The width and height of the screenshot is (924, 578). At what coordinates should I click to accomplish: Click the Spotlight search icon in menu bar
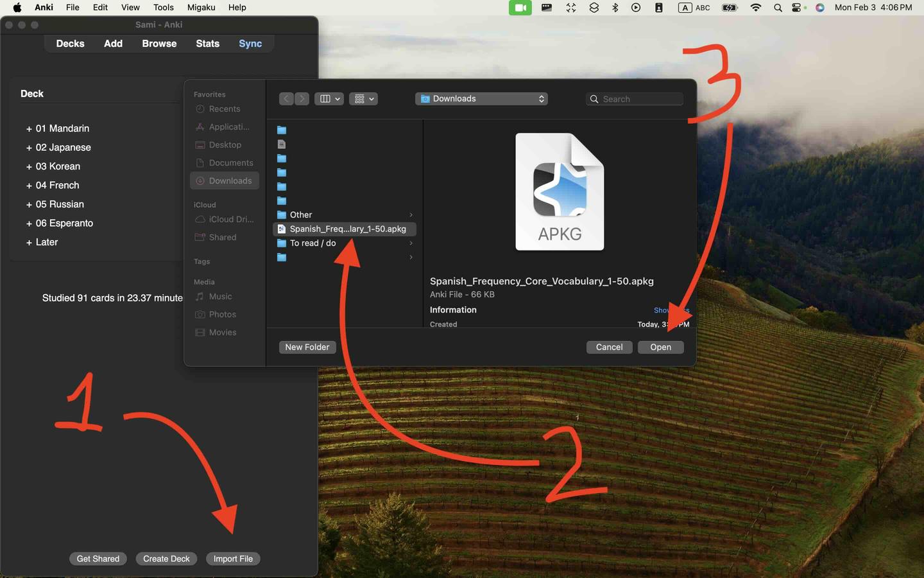[x=778, y=8]
